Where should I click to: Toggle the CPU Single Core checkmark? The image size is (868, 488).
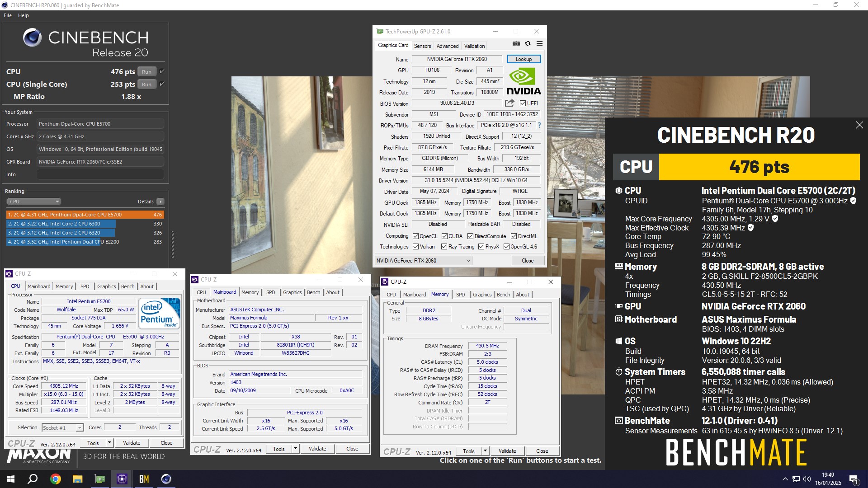162,84
